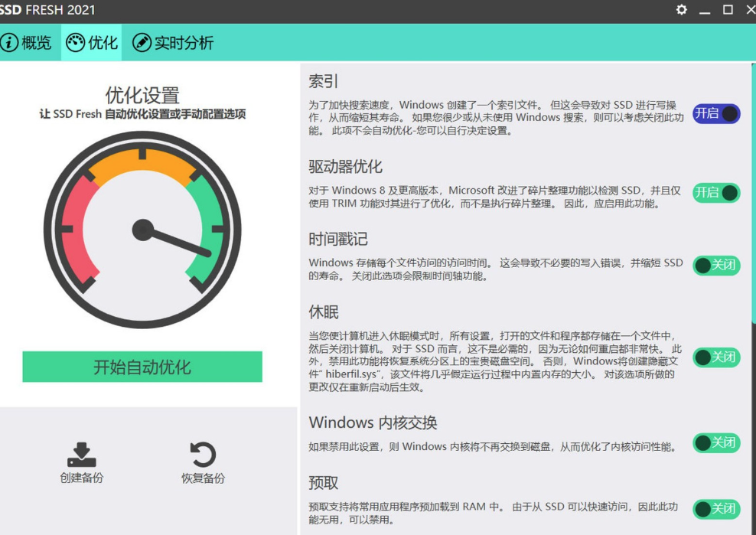Toggle the 休眠 hibernation switch

(716, 357)
